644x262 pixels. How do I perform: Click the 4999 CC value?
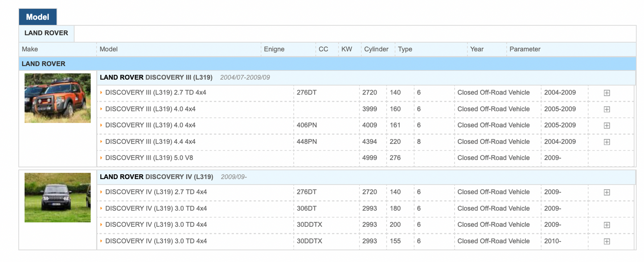pos(369,158)
